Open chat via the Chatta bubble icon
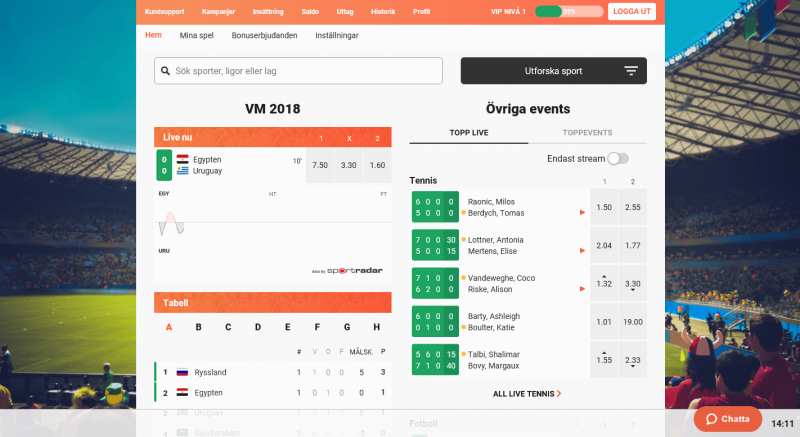 711,419
